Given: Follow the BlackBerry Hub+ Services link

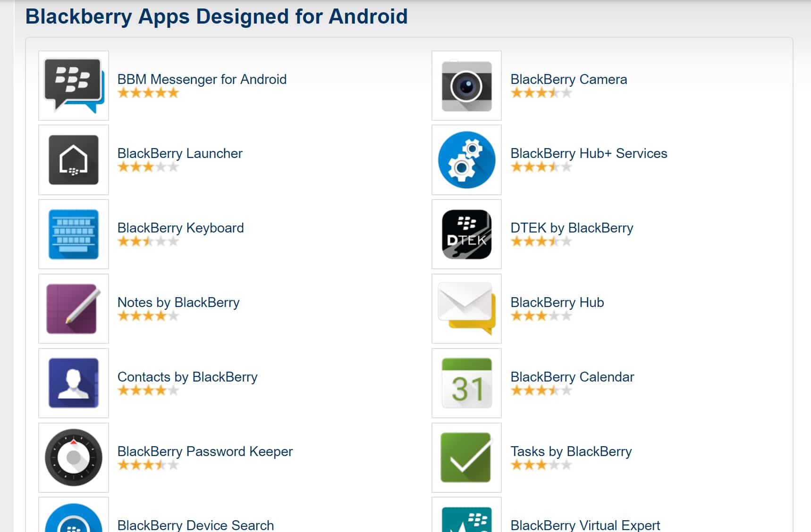Looking at the screenshot, I should [589, 153].
